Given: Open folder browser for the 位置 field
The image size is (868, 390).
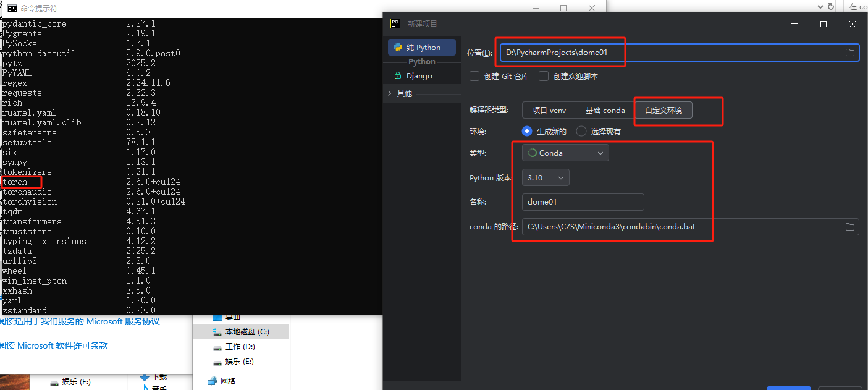Looking at the screenshot, I should [x=850, y=53].
